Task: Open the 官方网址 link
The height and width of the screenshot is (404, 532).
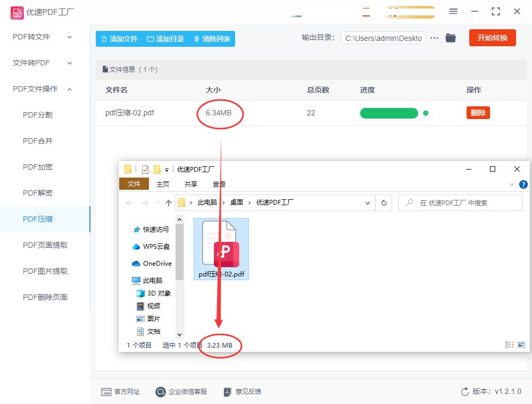Action: tap(120, 392)
